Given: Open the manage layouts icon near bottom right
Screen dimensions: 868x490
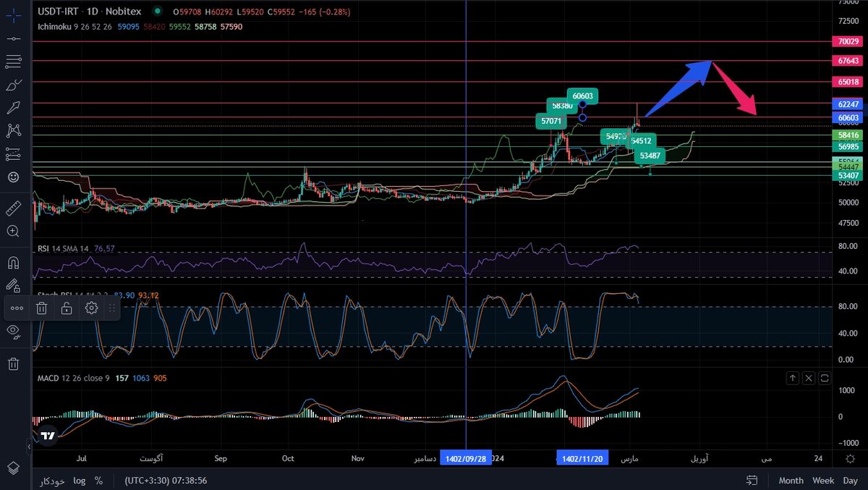Looking at the screenshot, I should pos(752,480).
